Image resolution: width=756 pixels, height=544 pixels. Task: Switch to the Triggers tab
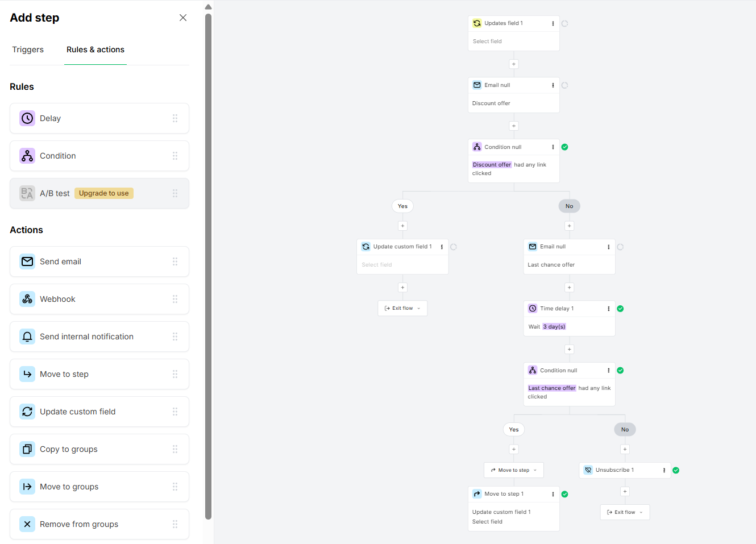coord(28,49)
